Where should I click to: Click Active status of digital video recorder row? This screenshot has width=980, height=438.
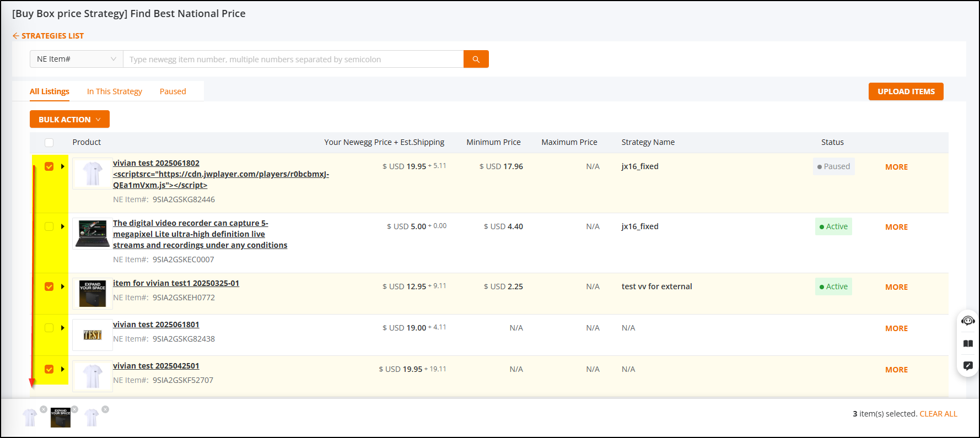tap(833, 226)
